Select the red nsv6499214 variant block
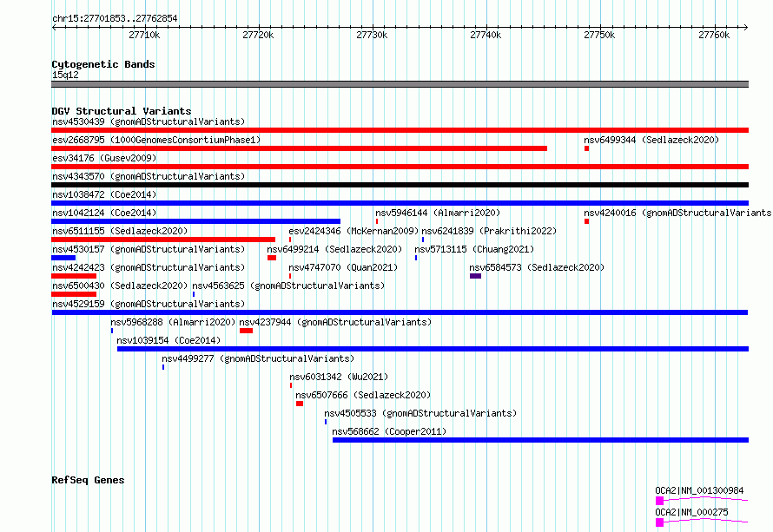The height and width of the screenshot is (532, 773). [272, 258]
